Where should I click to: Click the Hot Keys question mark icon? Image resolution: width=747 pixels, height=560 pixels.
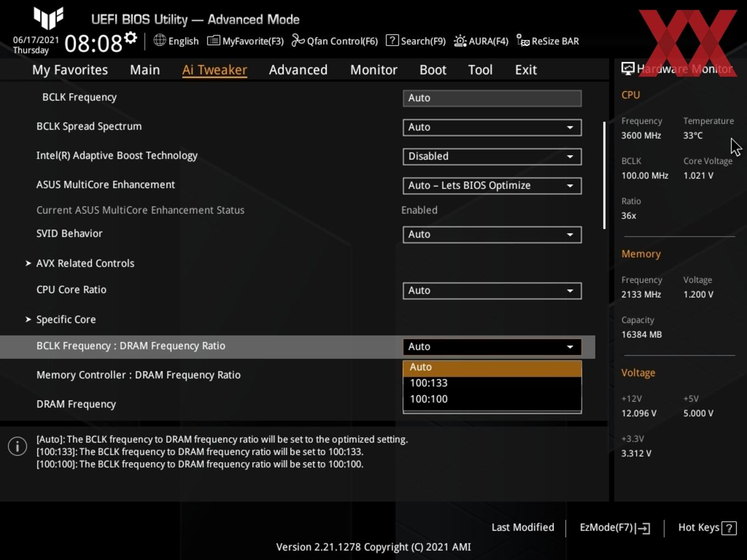729,528
